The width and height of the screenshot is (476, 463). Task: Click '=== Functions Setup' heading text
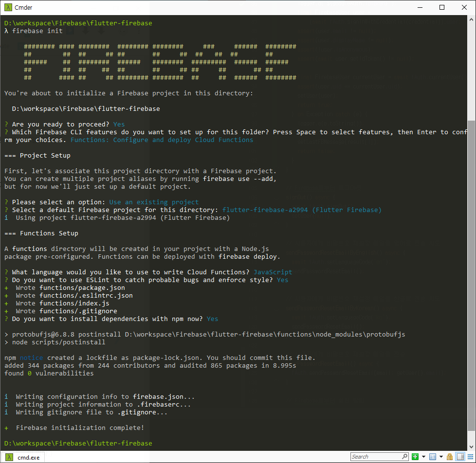pos(41,233)
